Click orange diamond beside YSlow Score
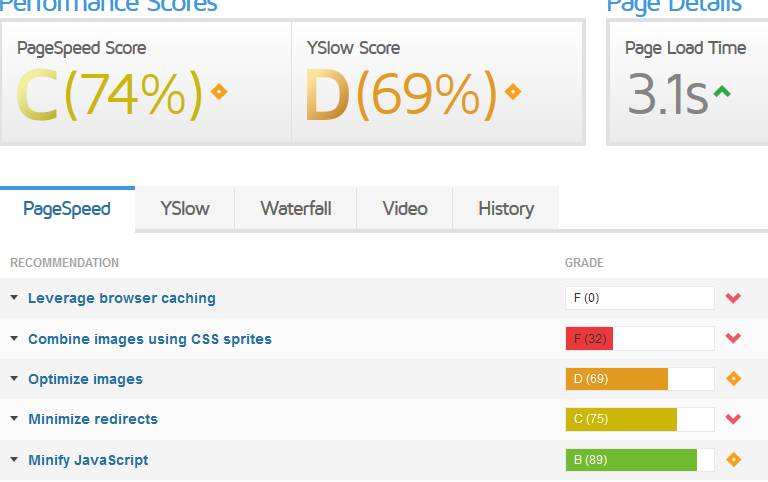 [x=513, y=92]
